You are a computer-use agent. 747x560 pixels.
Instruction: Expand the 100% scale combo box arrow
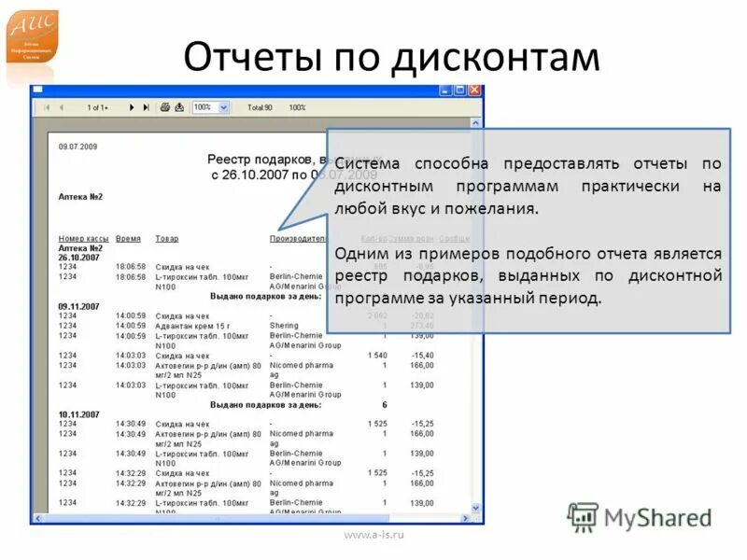pyautogui.click(x=223, y=107)
